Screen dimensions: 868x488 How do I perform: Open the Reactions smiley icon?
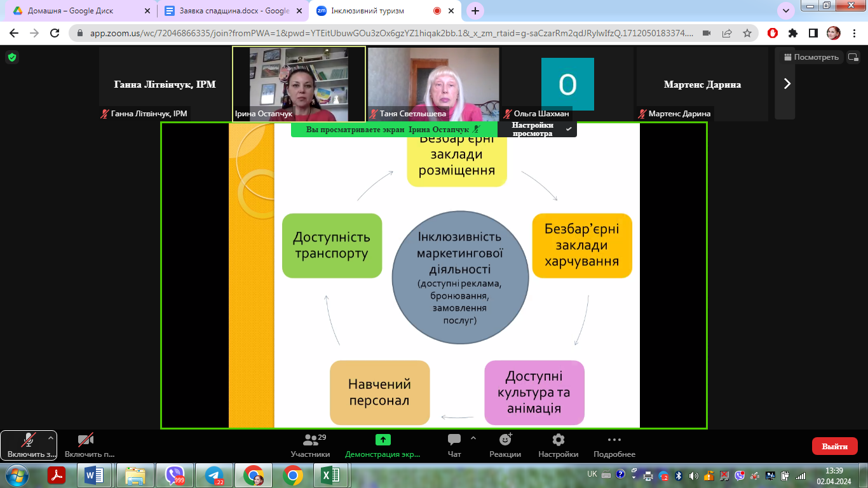(x=505, y=440)
